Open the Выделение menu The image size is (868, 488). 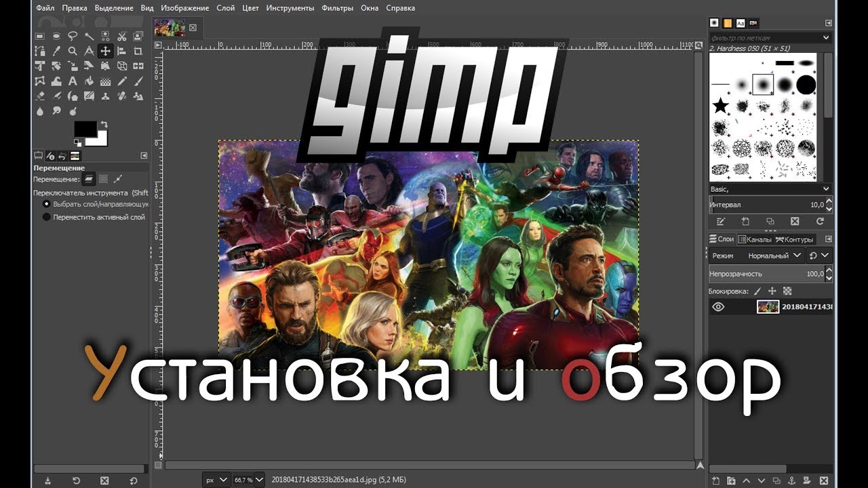[x=115, y=8]
